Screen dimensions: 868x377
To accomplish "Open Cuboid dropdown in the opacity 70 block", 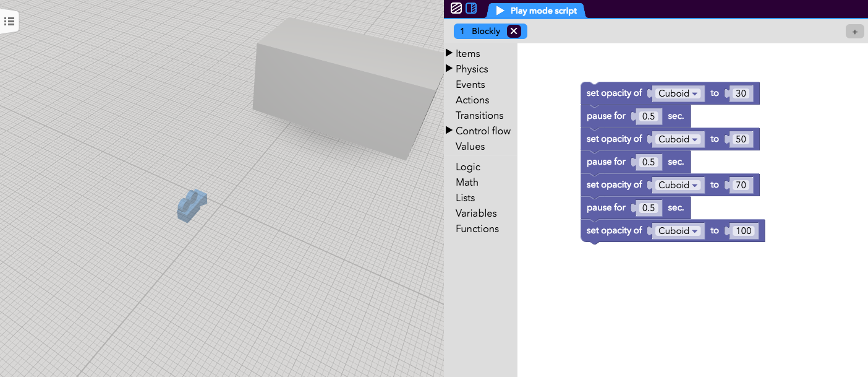I will coord(678,185).
